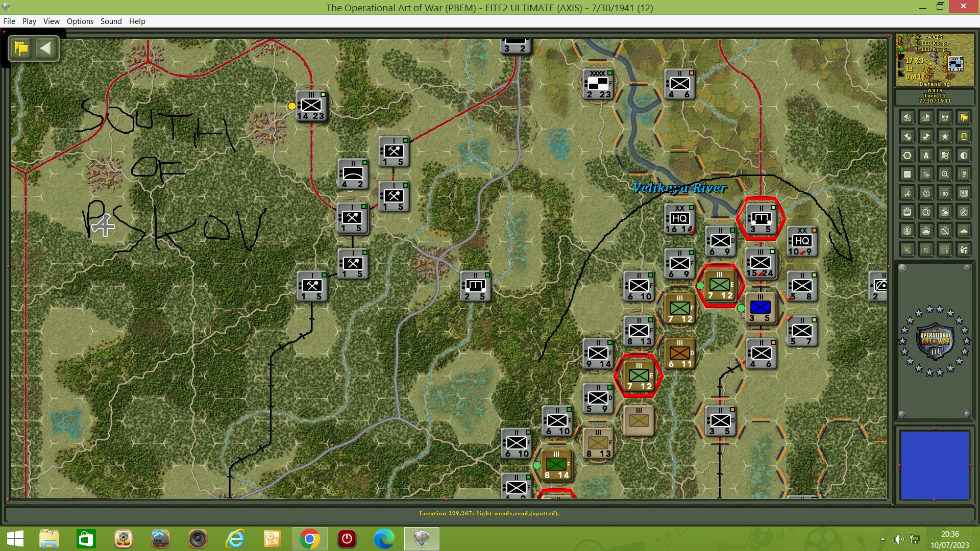Click the back arrow button at top-left
This screenshot has height=551, width=980.
(x=47, y=48)
